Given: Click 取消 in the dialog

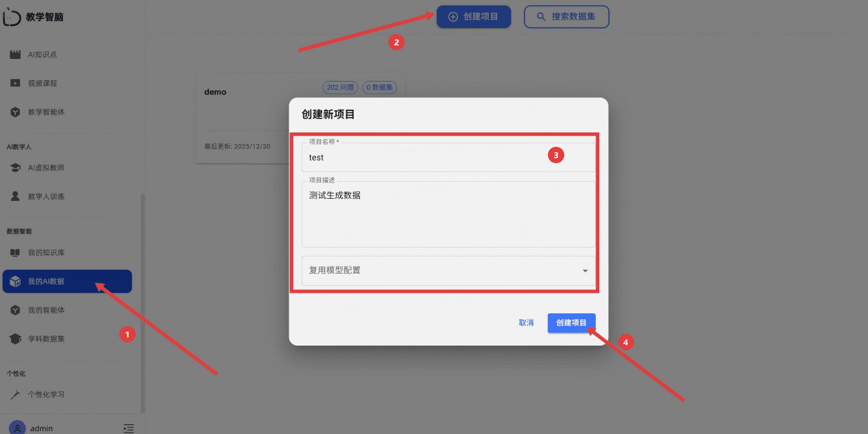Looking at the screenshot, I should (x=527, y=323).
